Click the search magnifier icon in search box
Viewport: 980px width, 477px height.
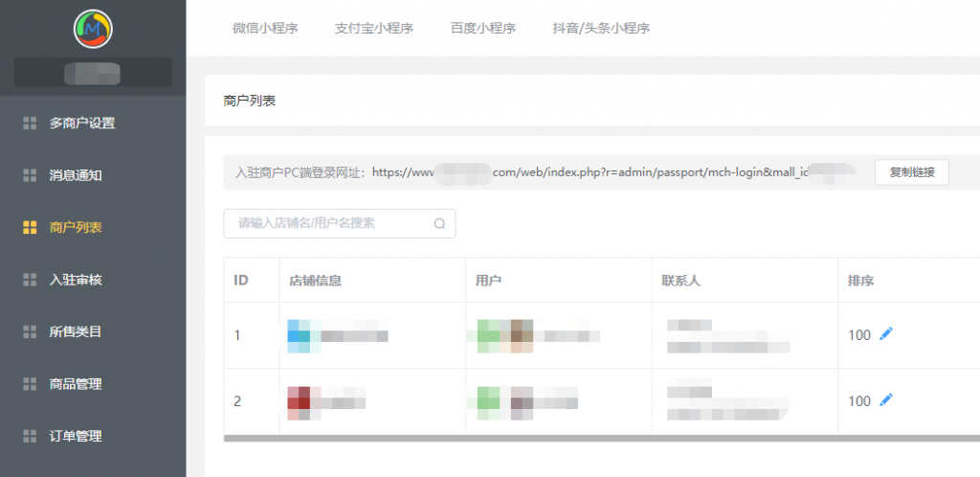(x=439, y=224)
